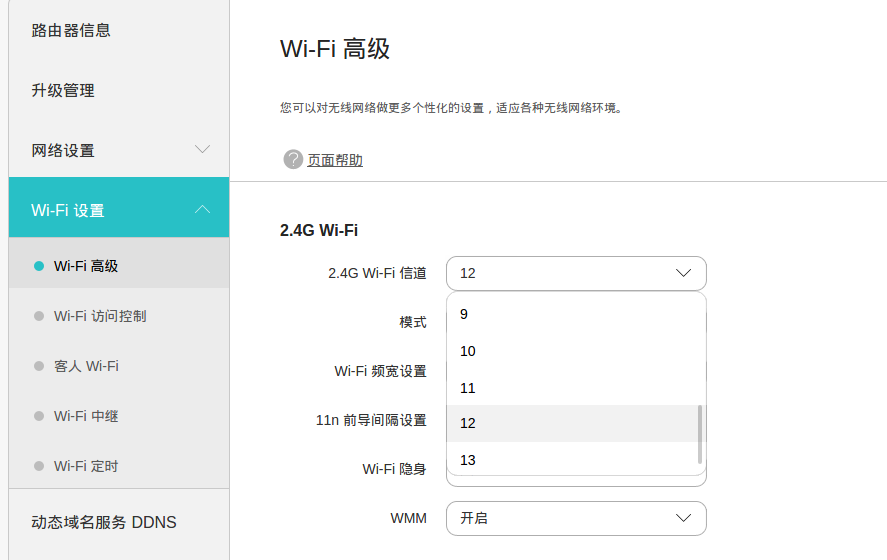Select Wi-Fi 中继 in sidebar
The height and width of the screenshot is (560, 887).
coord(86,416)
